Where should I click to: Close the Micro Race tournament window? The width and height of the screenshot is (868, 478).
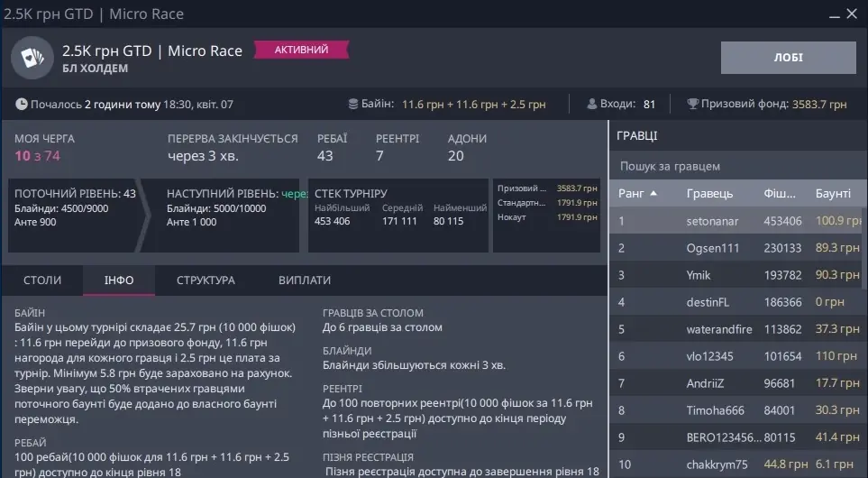pos(849,14)
